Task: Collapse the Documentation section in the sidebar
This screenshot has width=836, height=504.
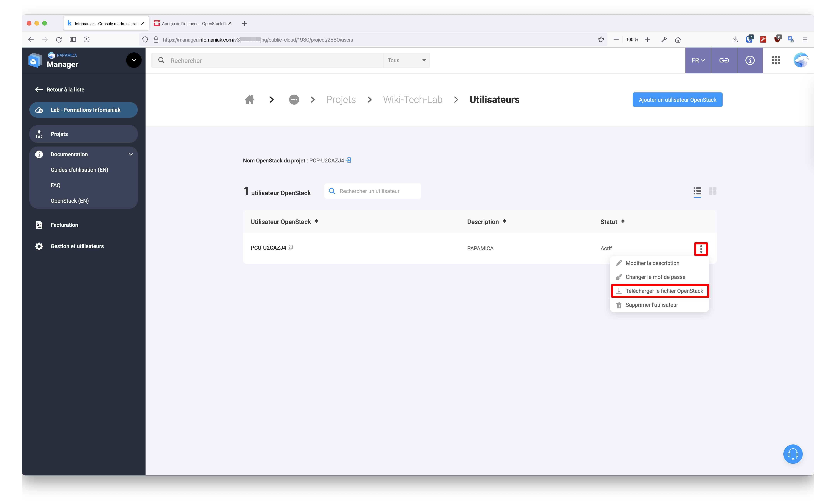Action: pos(131,154)
